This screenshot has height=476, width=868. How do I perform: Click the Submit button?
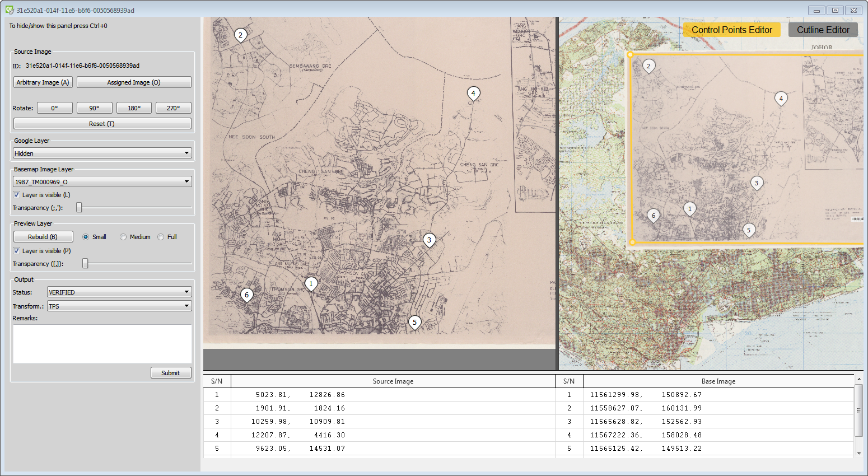pyautogui.click(x=171, y=372)
